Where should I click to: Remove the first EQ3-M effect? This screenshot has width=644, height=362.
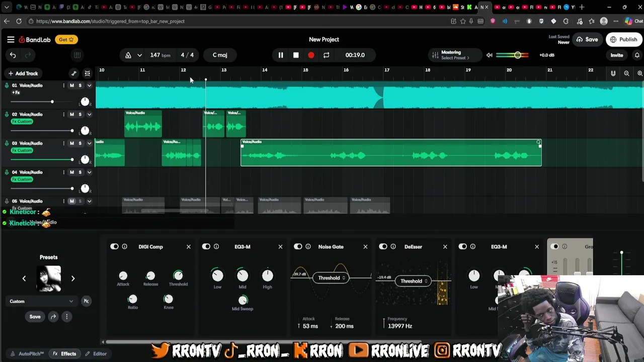(280, 246)
